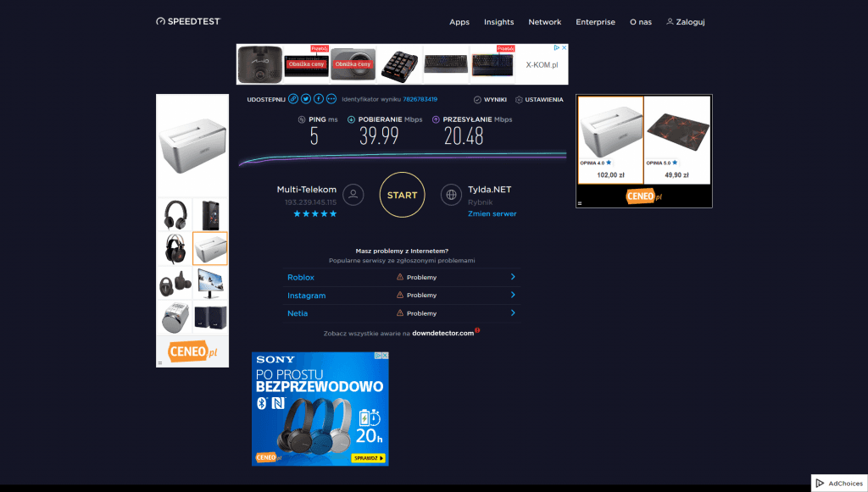Click the Mio dashcam ad thumbnail

pyautogui.click(x=259, y=64)
